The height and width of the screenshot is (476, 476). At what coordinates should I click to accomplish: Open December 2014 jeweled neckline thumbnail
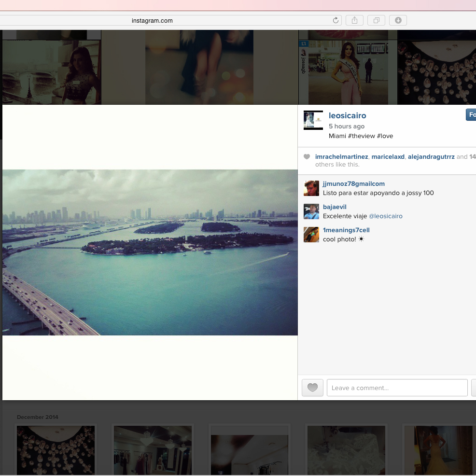tap(56, 450)
